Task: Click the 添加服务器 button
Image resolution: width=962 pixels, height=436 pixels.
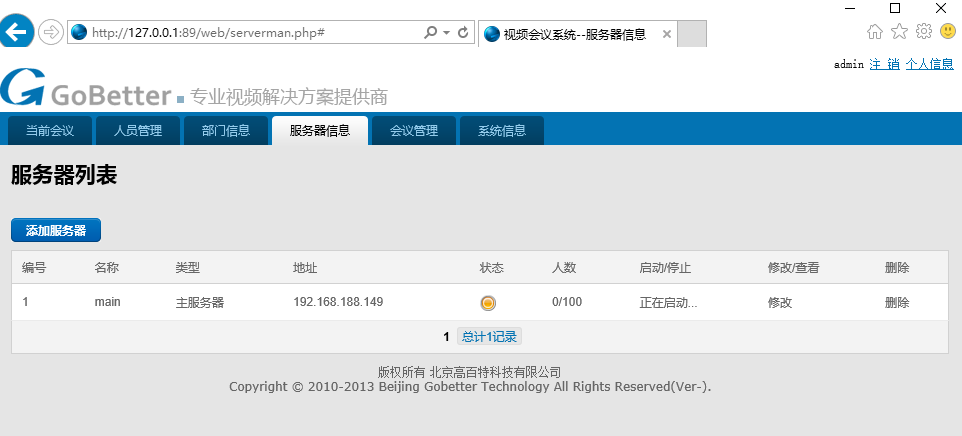Action: coord(56,231)
